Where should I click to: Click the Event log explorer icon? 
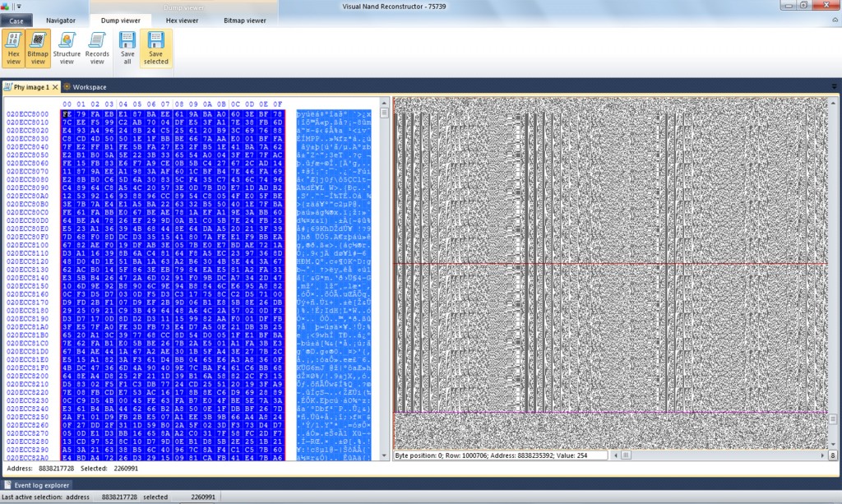tap(7, 484)
